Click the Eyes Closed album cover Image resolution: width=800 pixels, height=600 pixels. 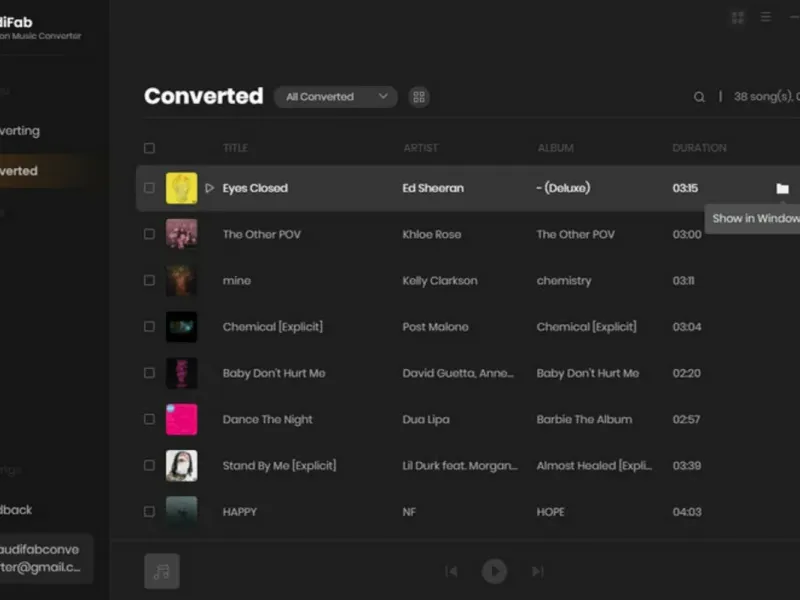182,188
